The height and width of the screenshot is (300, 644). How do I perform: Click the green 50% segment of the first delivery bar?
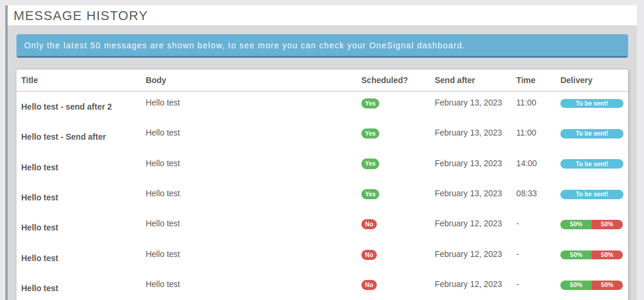tap(576, 224)
